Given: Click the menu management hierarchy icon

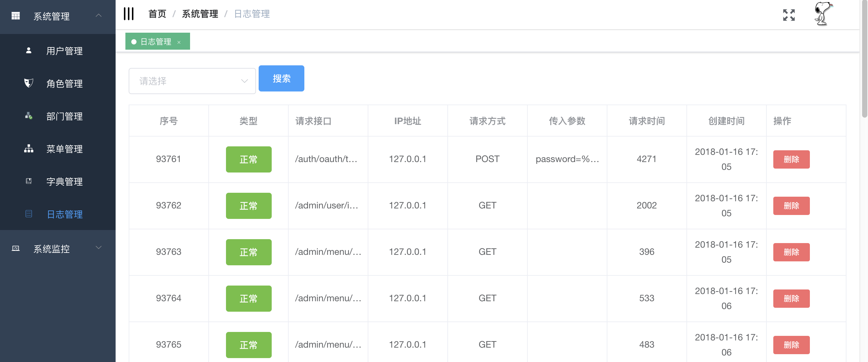Looking at the screenshot, I should (29, 149).
